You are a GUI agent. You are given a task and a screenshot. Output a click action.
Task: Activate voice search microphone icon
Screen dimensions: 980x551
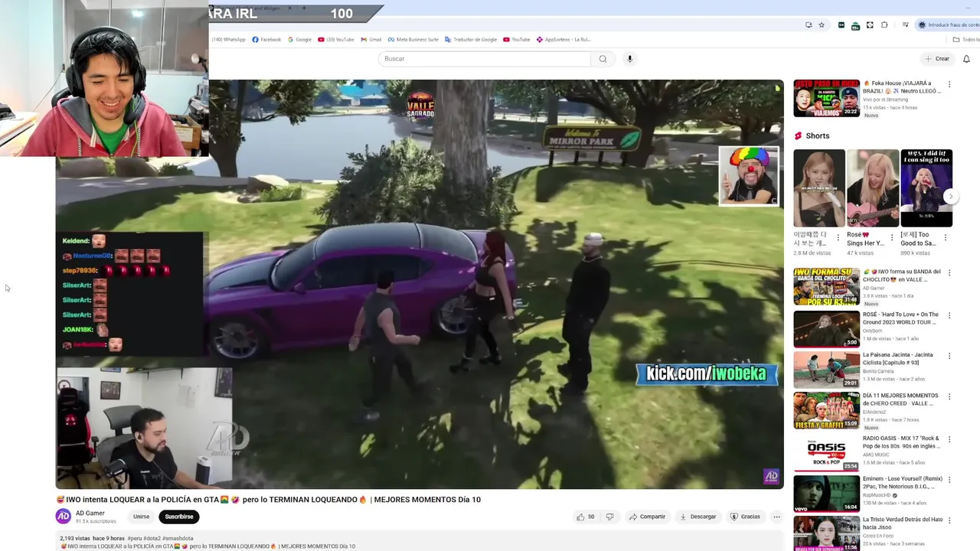630,59
